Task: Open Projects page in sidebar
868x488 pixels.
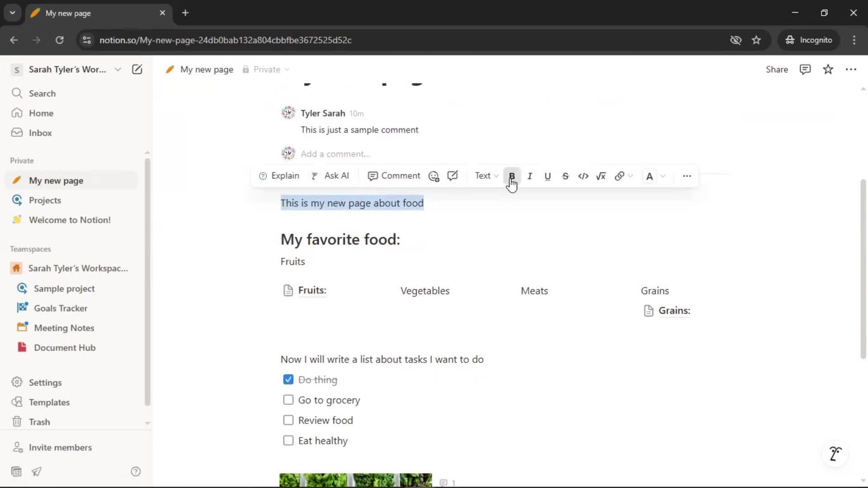Action: tap(72, 200)
